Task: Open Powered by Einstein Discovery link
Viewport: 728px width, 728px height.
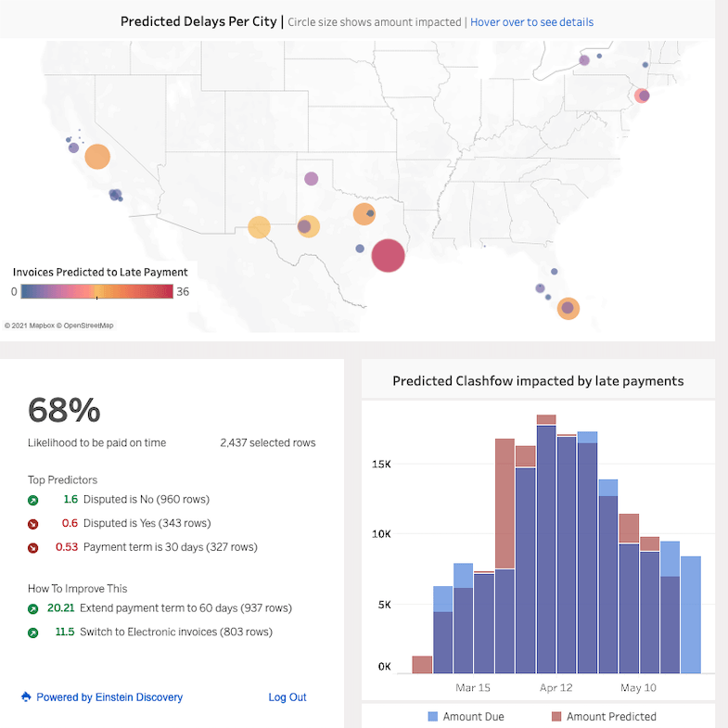Action: [x=109, y=697]
